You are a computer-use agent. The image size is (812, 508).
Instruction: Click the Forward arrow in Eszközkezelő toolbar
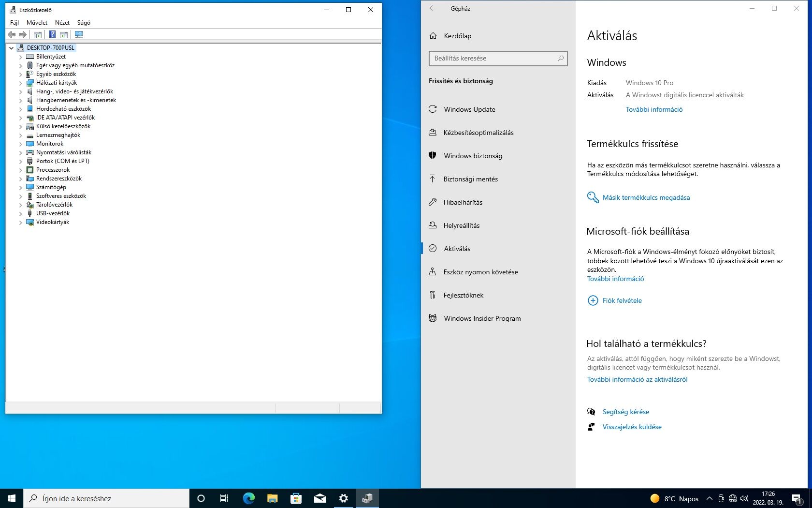[23, 34]
